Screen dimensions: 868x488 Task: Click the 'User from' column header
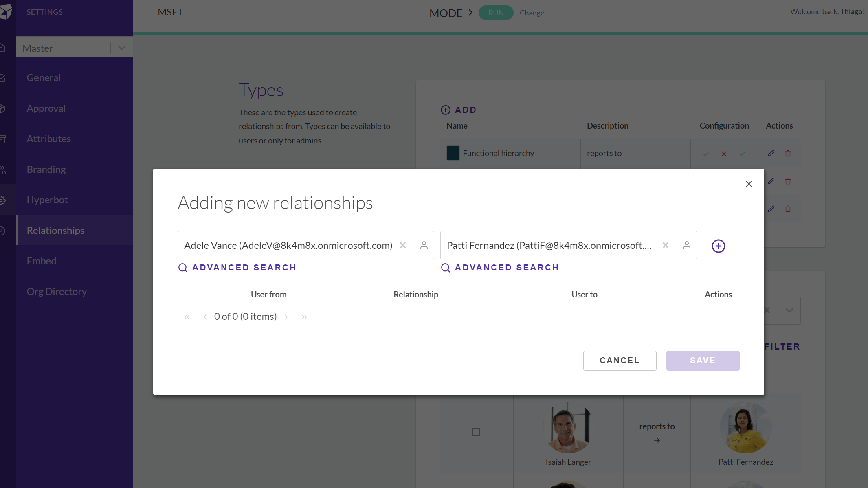[268, 295]
